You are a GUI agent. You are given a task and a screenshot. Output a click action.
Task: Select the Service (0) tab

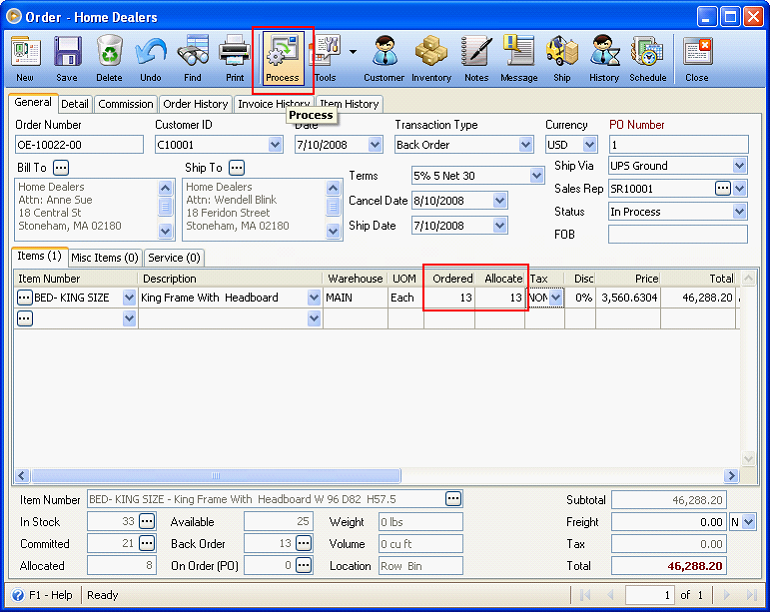[174, 258]
